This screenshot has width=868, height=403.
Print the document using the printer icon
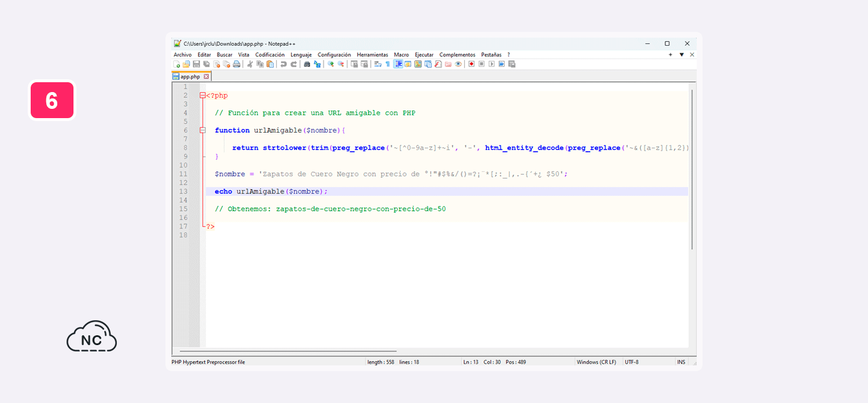click(237, 64)
